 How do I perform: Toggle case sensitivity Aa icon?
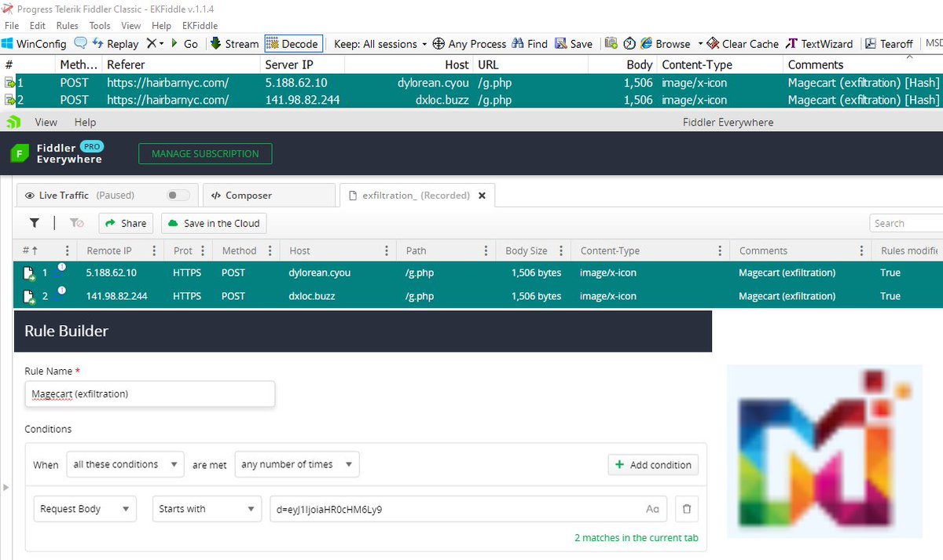pos(652,509)
